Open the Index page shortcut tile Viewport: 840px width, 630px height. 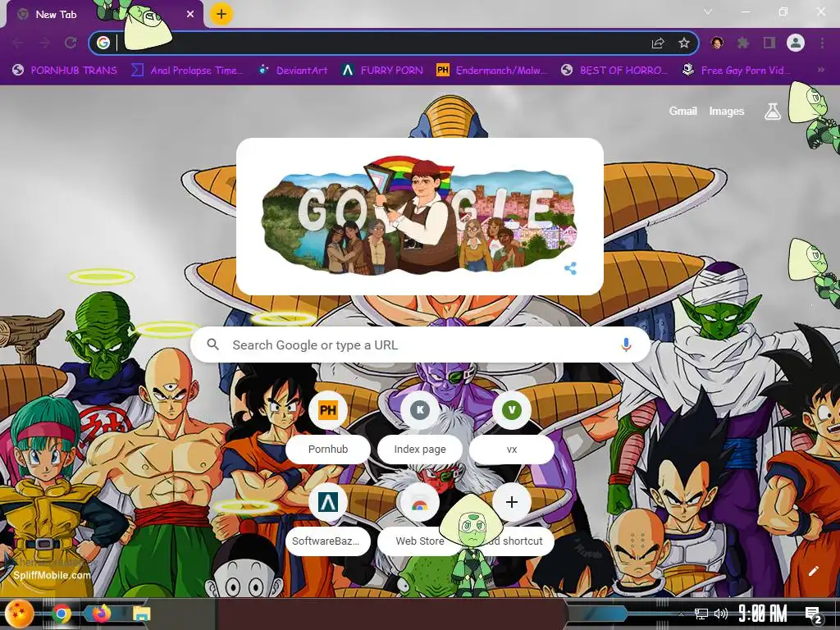pyautogui.click(x=420, y=427)
